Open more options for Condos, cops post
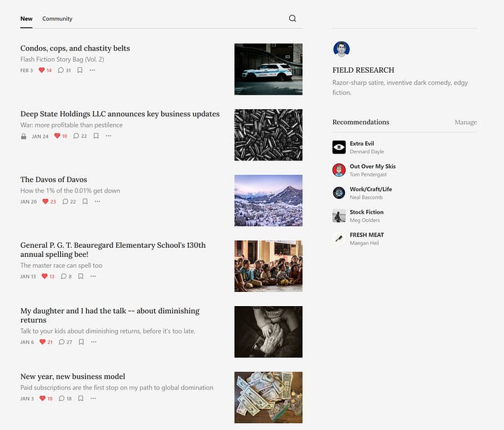504x430 pixels. pos(92,70)
